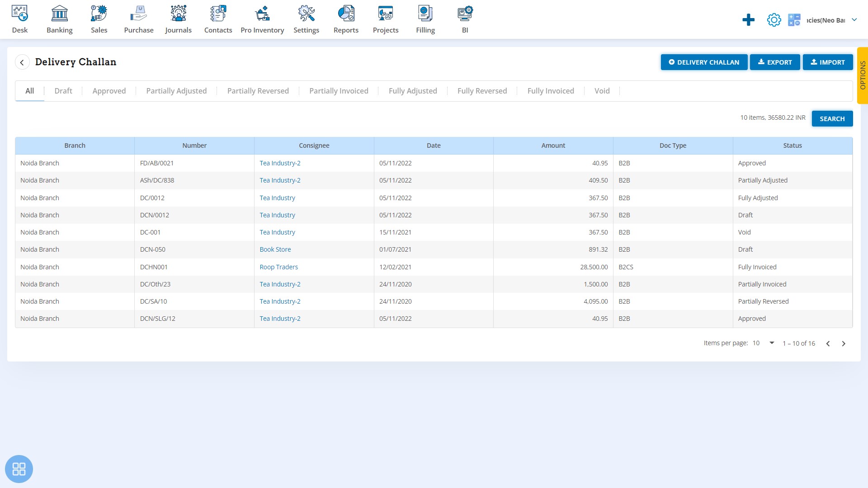Open the Projects module
Viewport: 868px width, 488px height.
tap(386, 20)
